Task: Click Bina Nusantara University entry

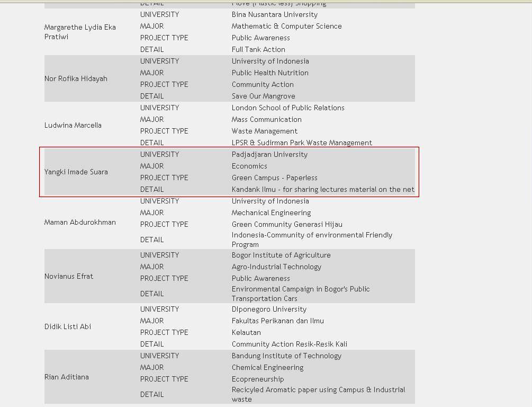Action: (274, 14)
